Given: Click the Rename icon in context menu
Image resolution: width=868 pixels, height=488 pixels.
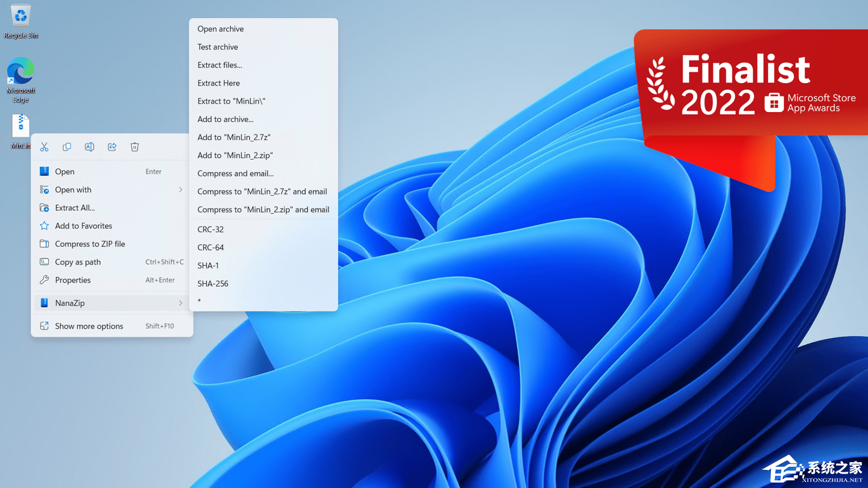Looking at the screenshot, I should coord(89,147).
